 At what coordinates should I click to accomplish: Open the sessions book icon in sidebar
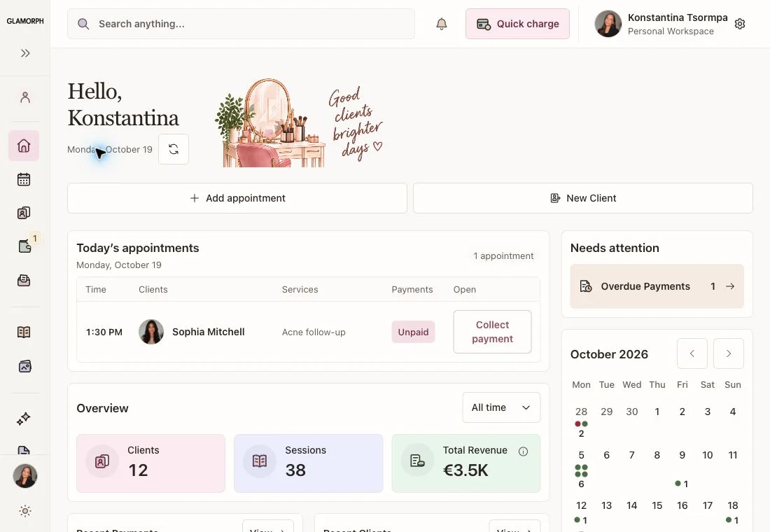pyautogui.click(x=24, y=332)
